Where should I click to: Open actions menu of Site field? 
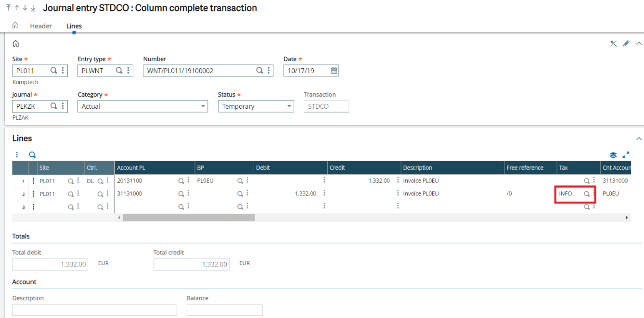(x=63, y=70)
